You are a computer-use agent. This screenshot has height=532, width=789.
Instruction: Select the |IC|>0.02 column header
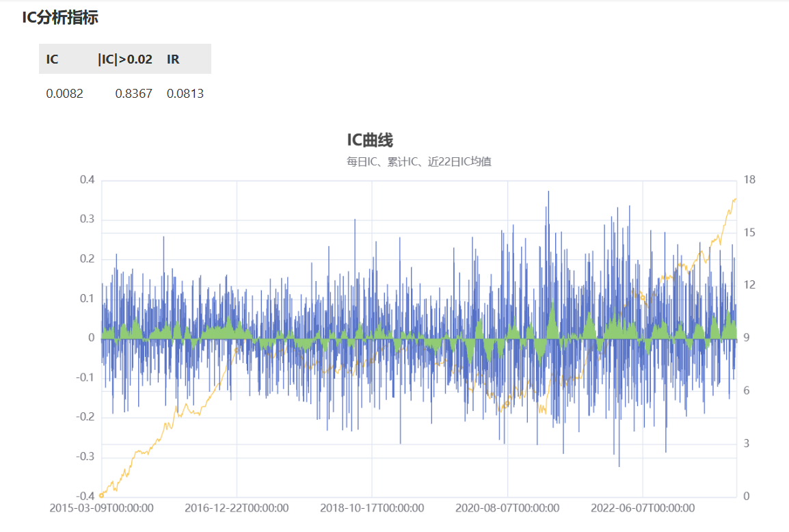[x=125, y=59]
